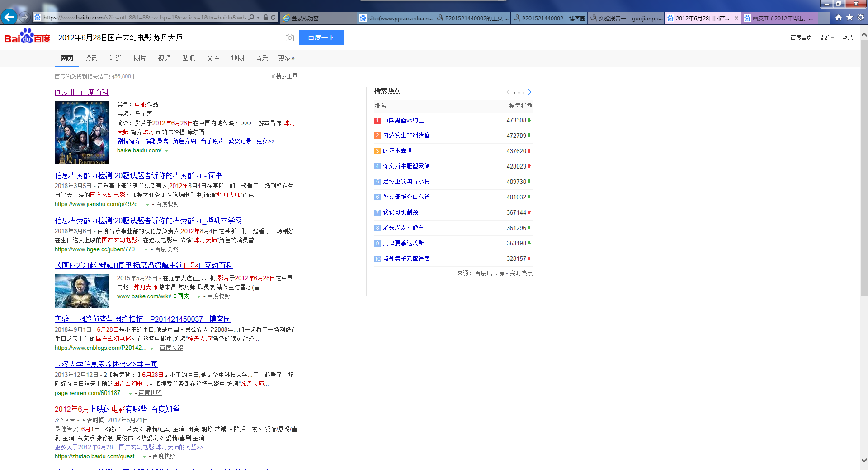868x470 pixels.
Task: Open the browser Home icon
Action: click(x=839, y=18)
